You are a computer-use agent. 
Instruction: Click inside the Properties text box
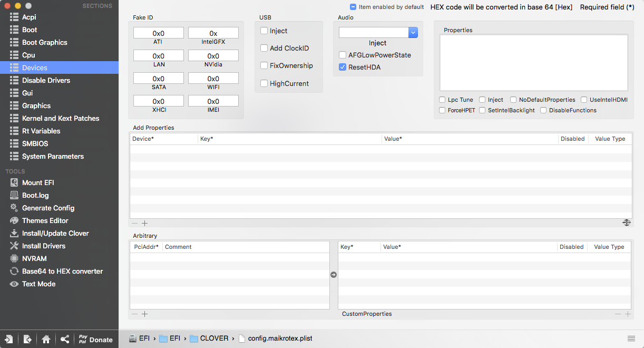534,63
